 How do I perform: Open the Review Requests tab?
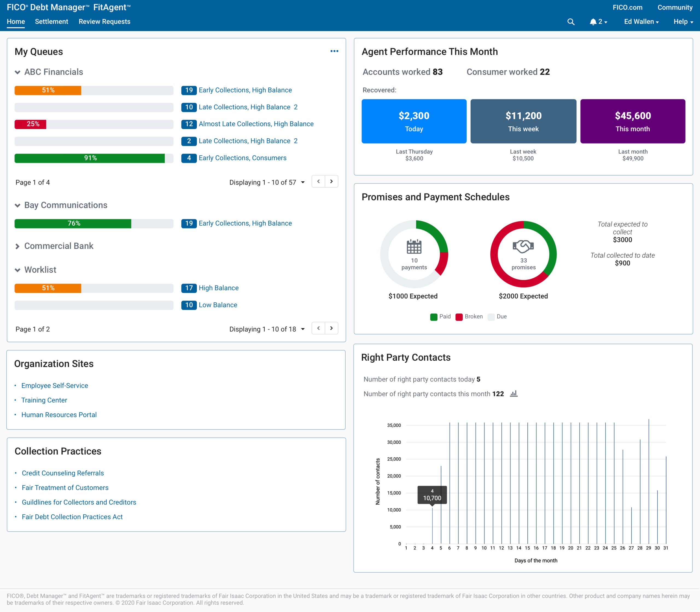pos(104,22)
